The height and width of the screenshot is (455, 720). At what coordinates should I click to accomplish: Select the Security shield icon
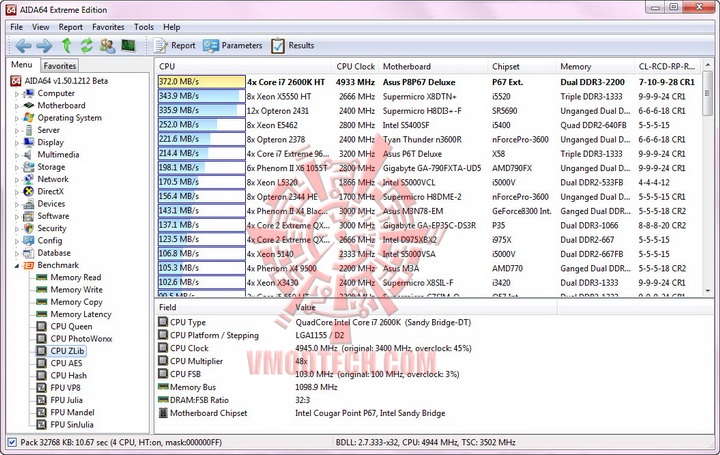(x=29, y=228)
